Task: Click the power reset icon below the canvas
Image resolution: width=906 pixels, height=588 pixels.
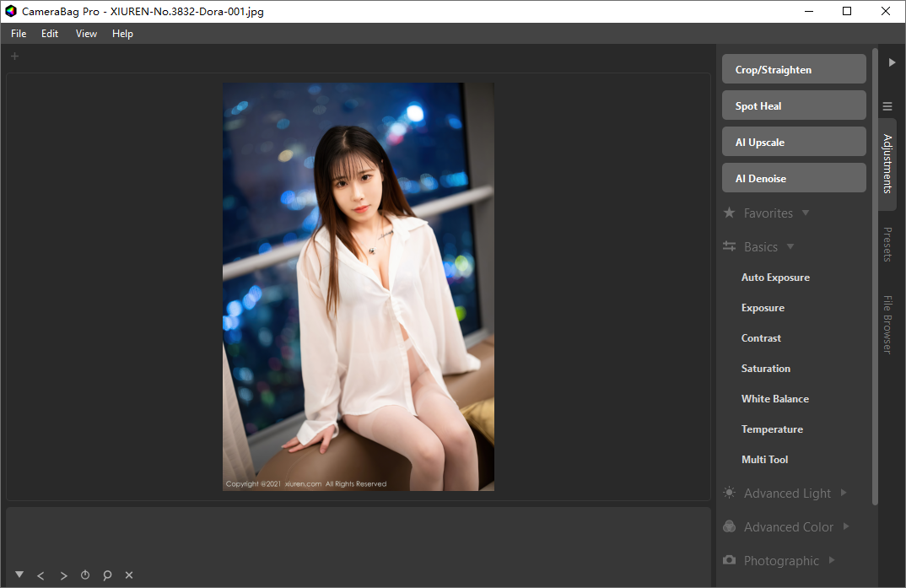Action: click(x=85, y=575)
